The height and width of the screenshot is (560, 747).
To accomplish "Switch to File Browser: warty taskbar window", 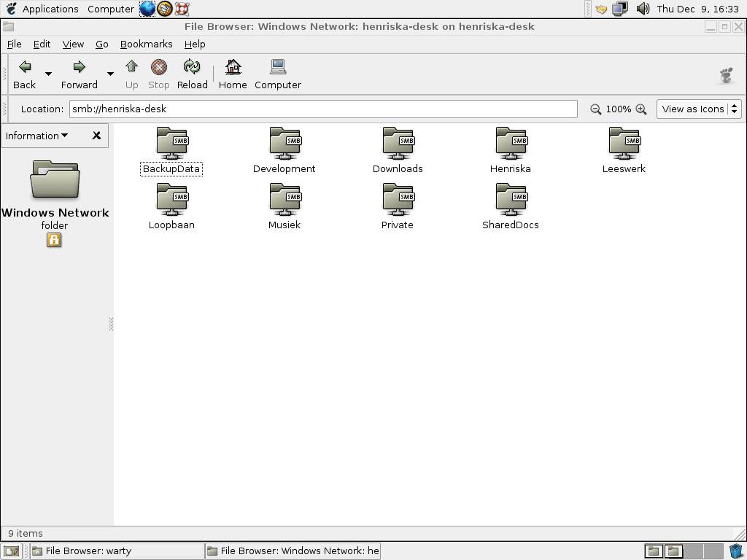I will click(117, 551).
